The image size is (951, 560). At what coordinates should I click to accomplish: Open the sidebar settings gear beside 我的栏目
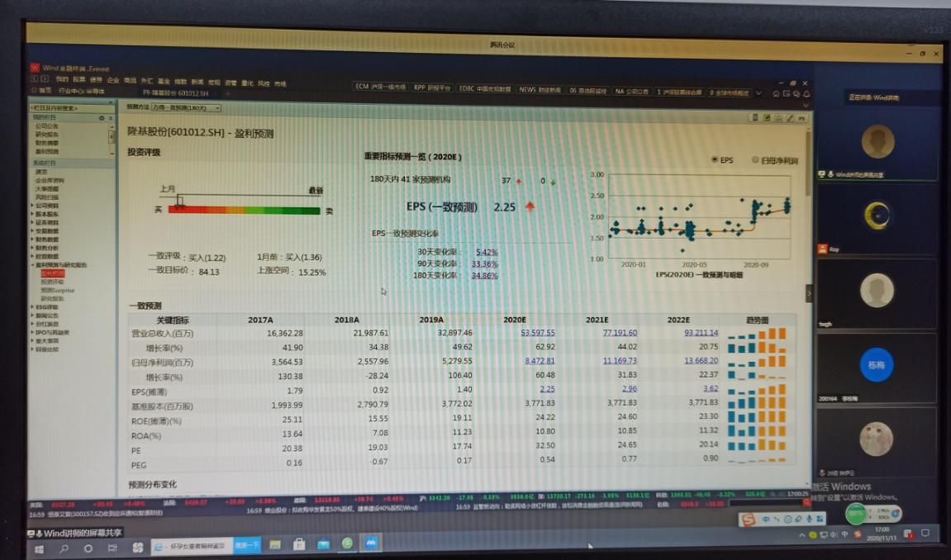click(x=102, y=118)
